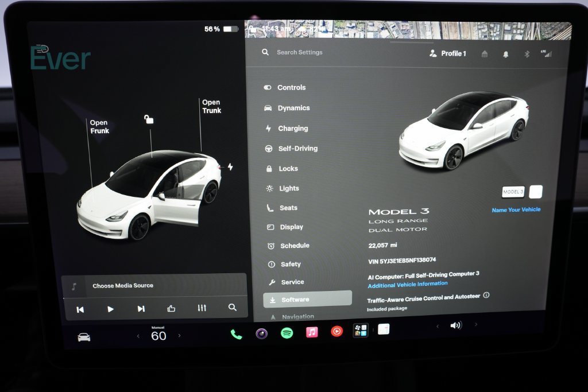This screenshot has width=588, height=392.
Task: Open the Phone app
Action: tap(236, 334)
